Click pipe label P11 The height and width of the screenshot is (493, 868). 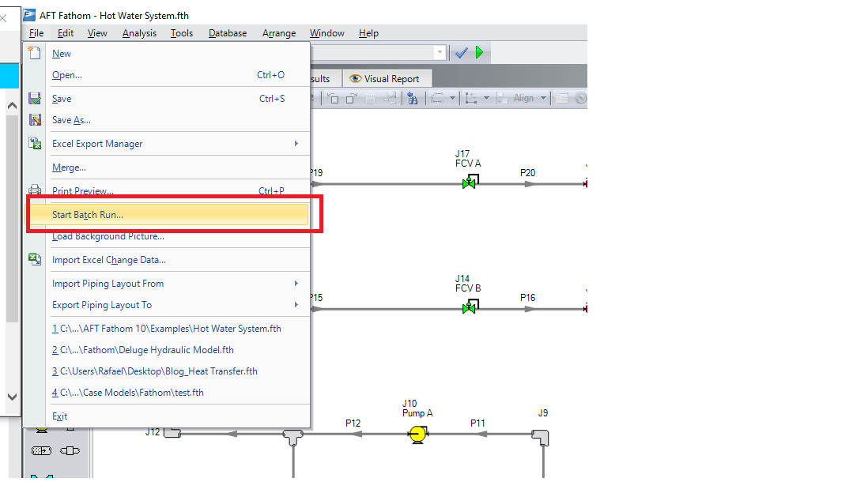pyautogui.click(x=477, y=423)
